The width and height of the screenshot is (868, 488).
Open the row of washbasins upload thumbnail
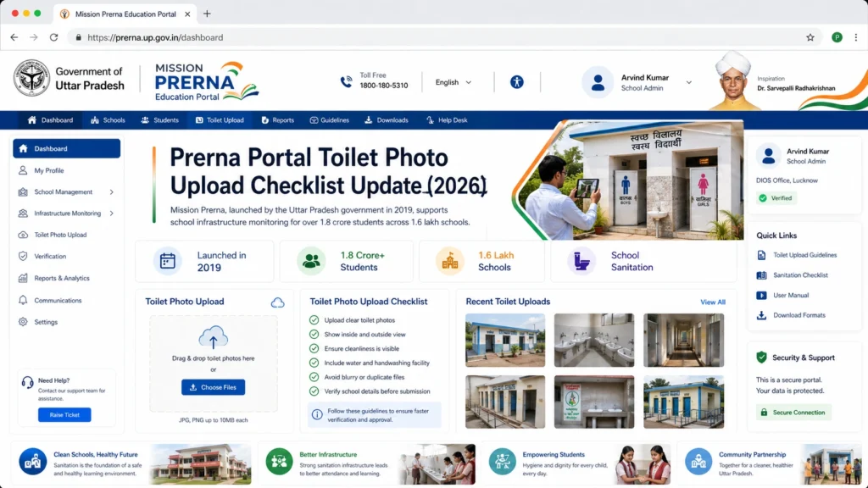click(594, 341)
